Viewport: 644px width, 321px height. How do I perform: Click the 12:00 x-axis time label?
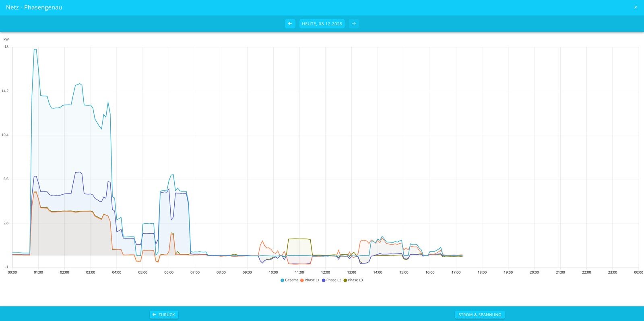coord(325,272)
